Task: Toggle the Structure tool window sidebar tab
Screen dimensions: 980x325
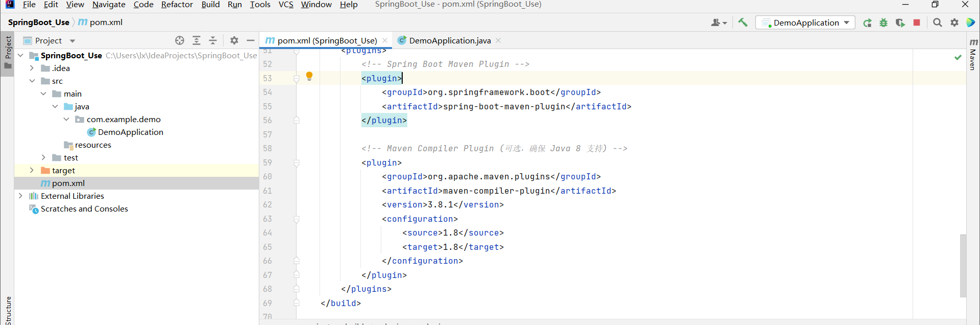Action: click(8, 310)
